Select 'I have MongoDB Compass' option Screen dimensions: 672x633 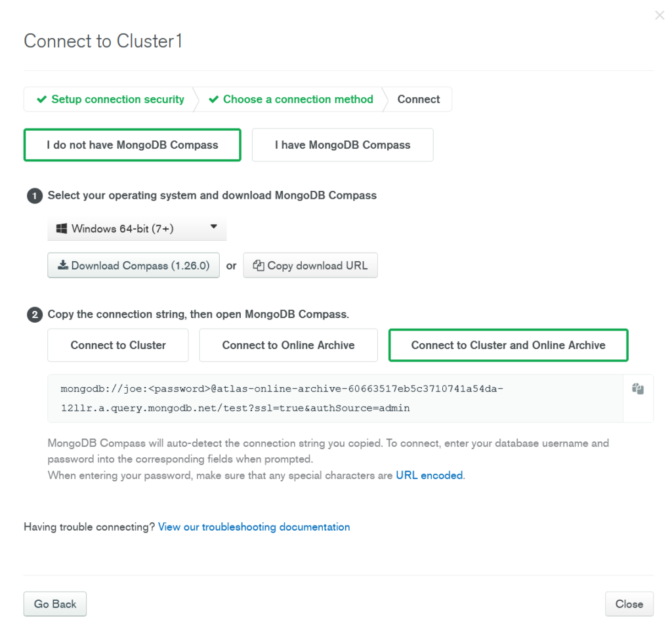[x=343, y=145]
